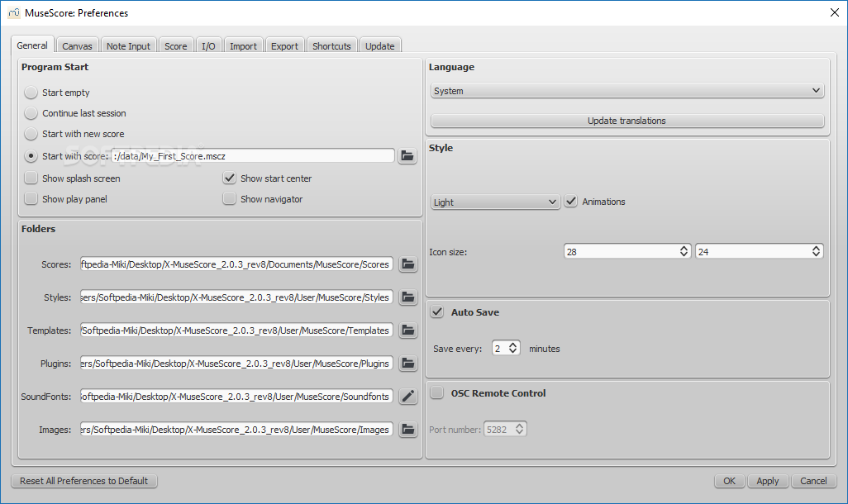Open folder browser for Scores path
This screenshot has width=848, height=504.
(408, 264)
